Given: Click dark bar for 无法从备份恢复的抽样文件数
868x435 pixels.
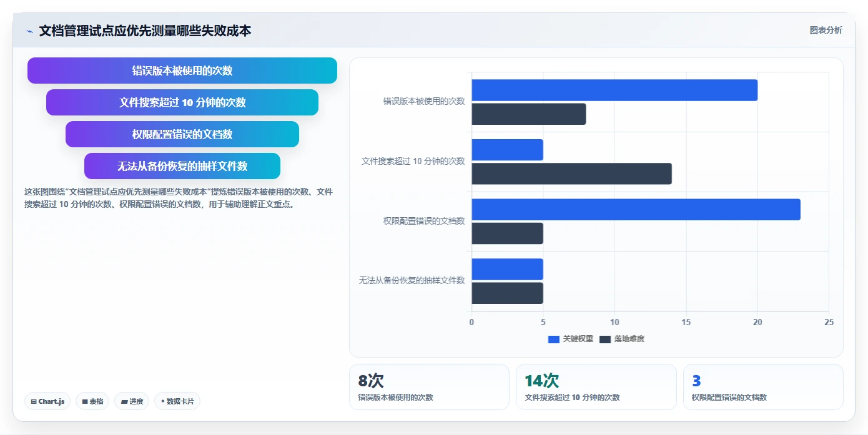Looking at the screenshot, I should coord(507,293).
